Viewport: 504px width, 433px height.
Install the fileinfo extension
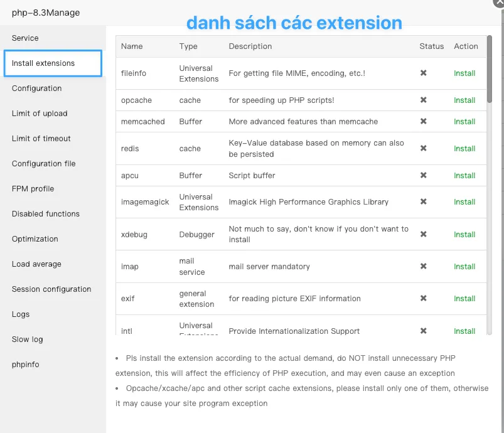(464, 73)
